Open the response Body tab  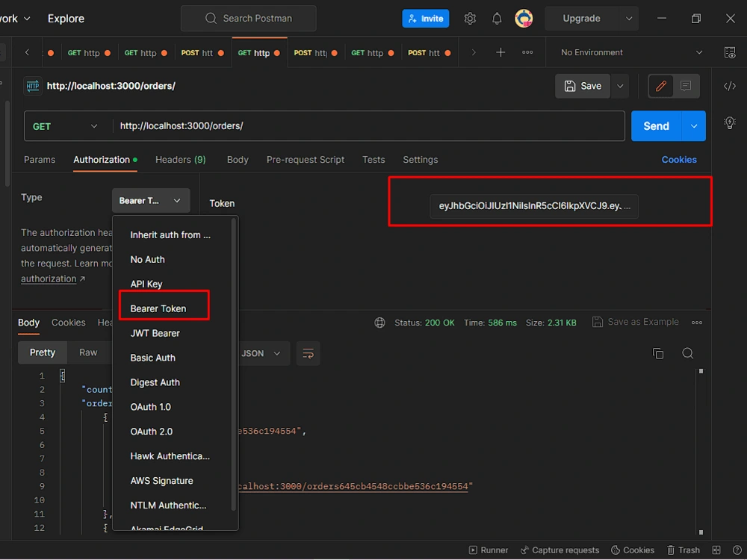pyautogui.click(x=28, y=323)
